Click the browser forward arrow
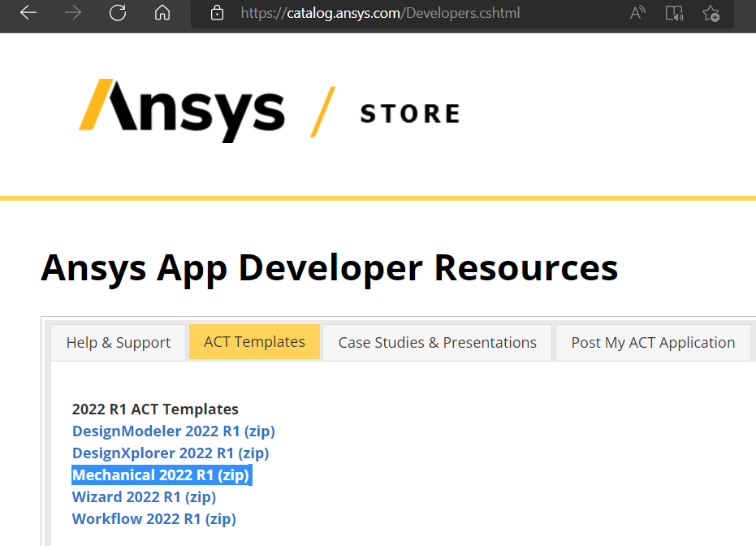This screenshot has width=756, height=546. point(73,12)
